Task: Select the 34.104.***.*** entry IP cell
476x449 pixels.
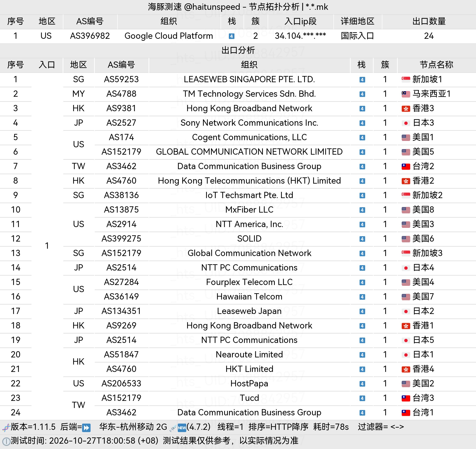Action: click(300, 36)
